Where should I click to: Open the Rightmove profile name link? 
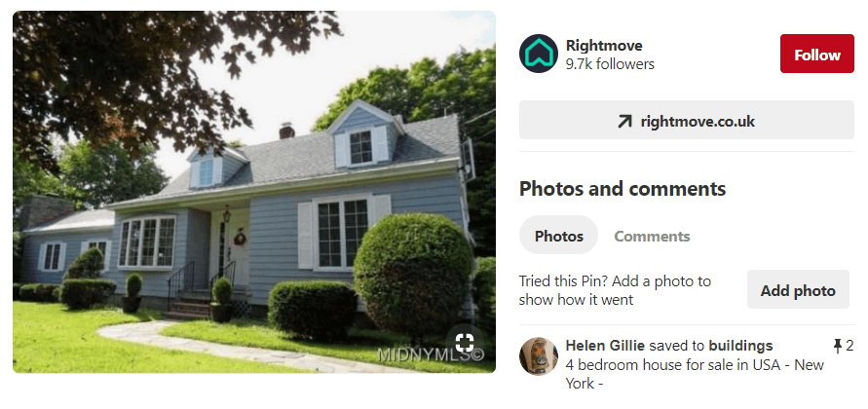tap(604, 46)
